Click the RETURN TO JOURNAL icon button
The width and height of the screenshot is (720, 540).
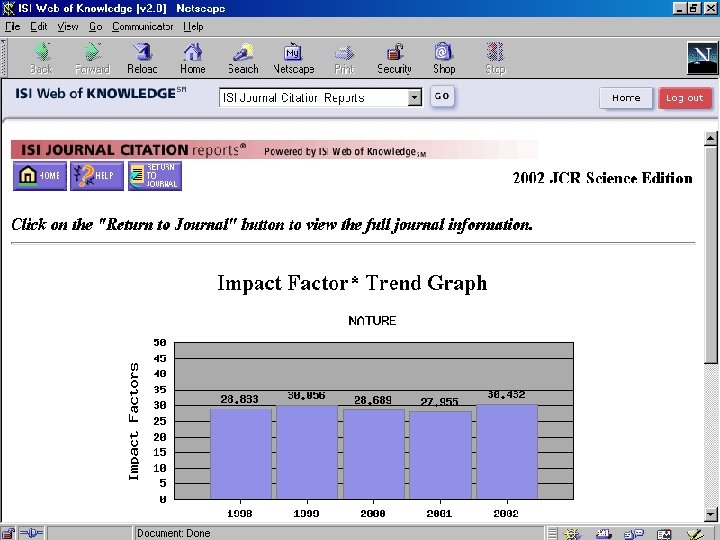[x=155, y=176]
